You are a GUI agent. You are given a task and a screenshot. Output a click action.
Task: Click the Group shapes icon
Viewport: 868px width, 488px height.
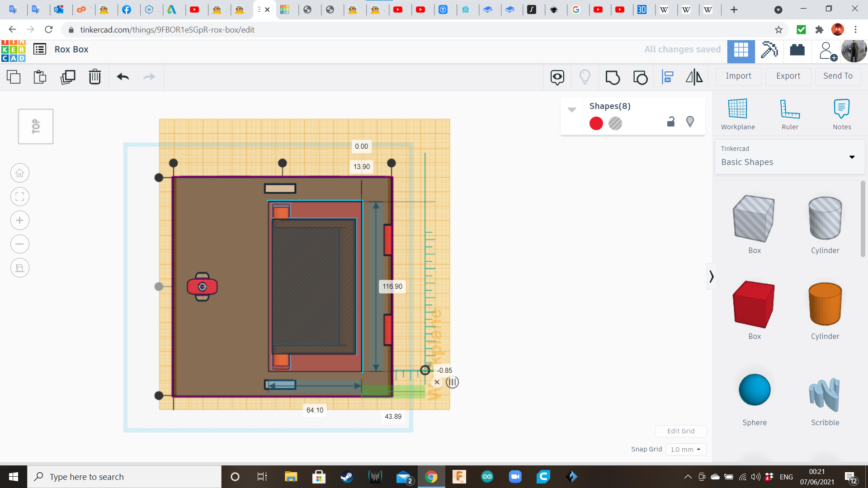613,77
